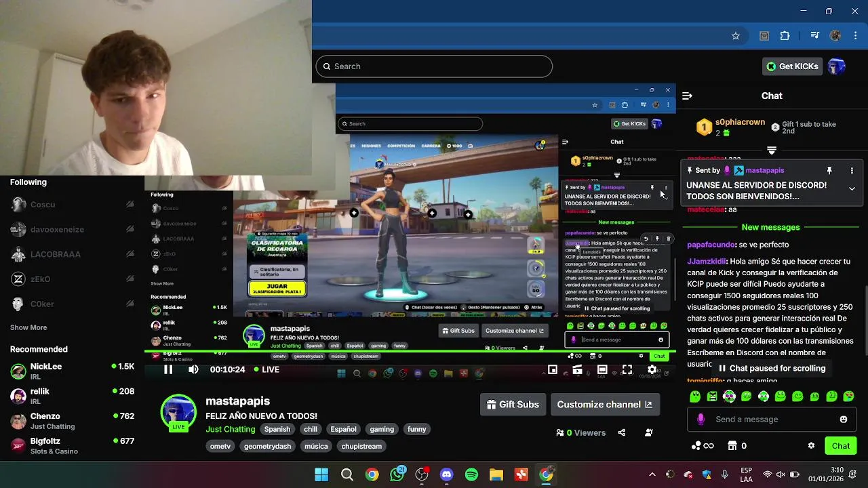Open browser media control icon
868x488 pixels.
point(815,36)
